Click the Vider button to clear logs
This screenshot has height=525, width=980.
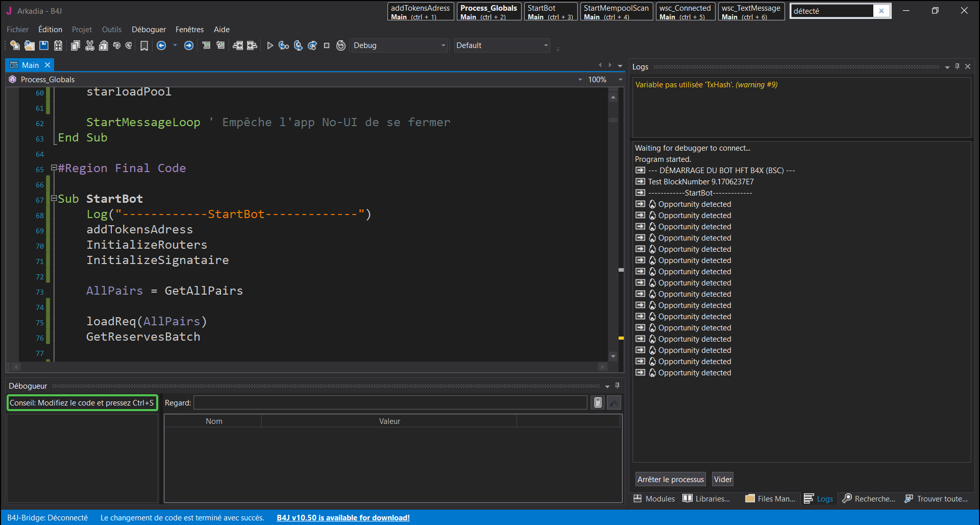[x=723, y=480]
